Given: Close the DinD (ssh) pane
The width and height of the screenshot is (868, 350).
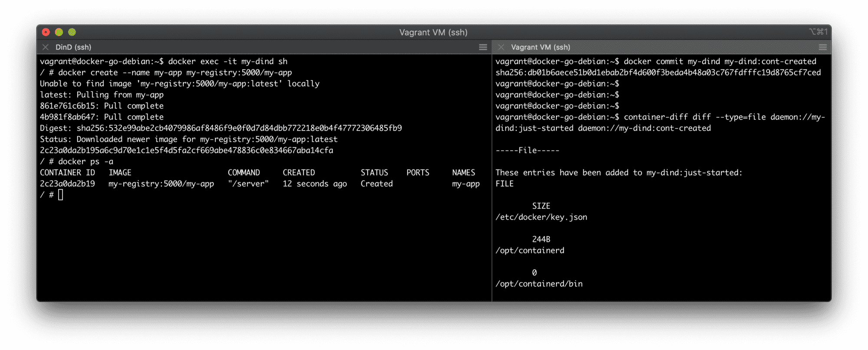Looking at the screenshot, I should tap(46, 47).
